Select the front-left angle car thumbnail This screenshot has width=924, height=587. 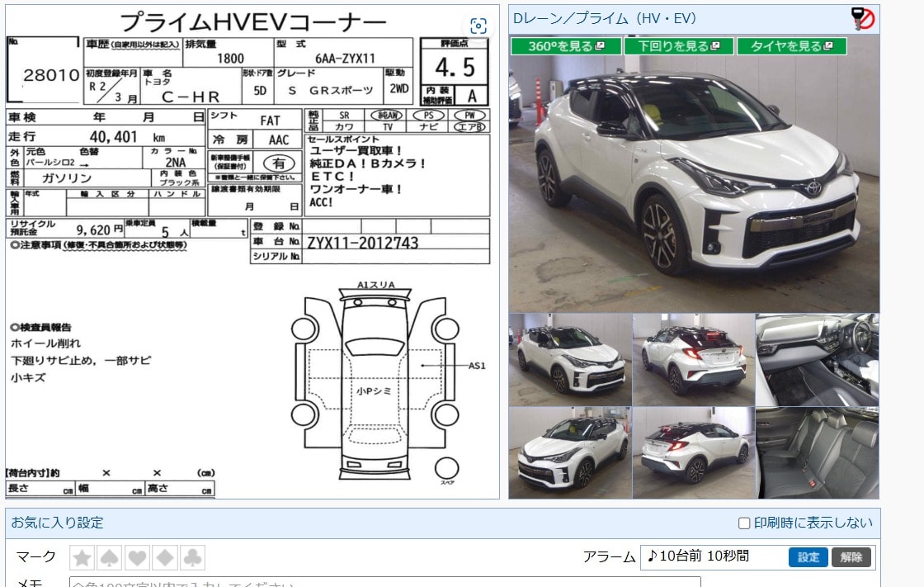[x=570, y=452]
